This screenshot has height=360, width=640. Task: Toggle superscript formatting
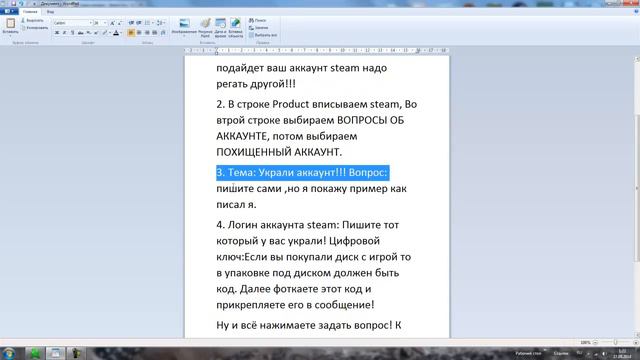[x=96, y=33]
